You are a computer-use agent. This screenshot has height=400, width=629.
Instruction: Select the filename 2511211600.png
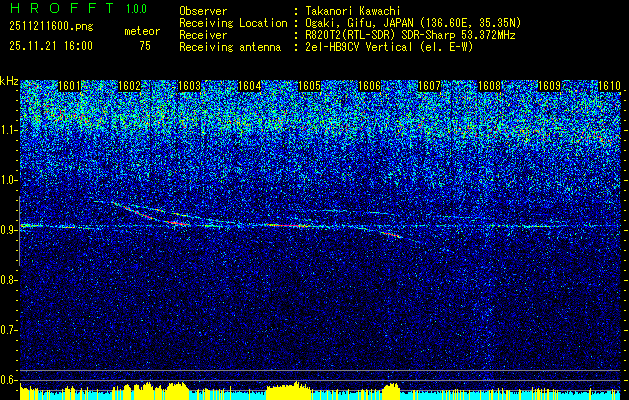coord(51,27)
